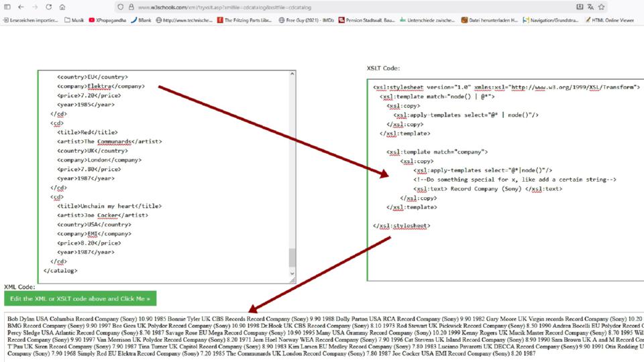Reload the current page
This screenshot has width=644, height=362.
click(49, 7)
